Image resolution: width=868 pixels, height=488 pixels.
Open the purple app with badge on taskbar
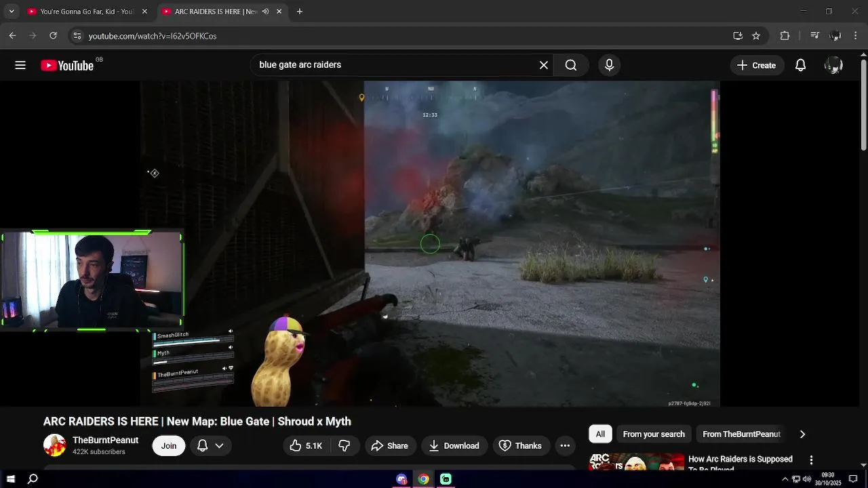click(x=401, y=479)
